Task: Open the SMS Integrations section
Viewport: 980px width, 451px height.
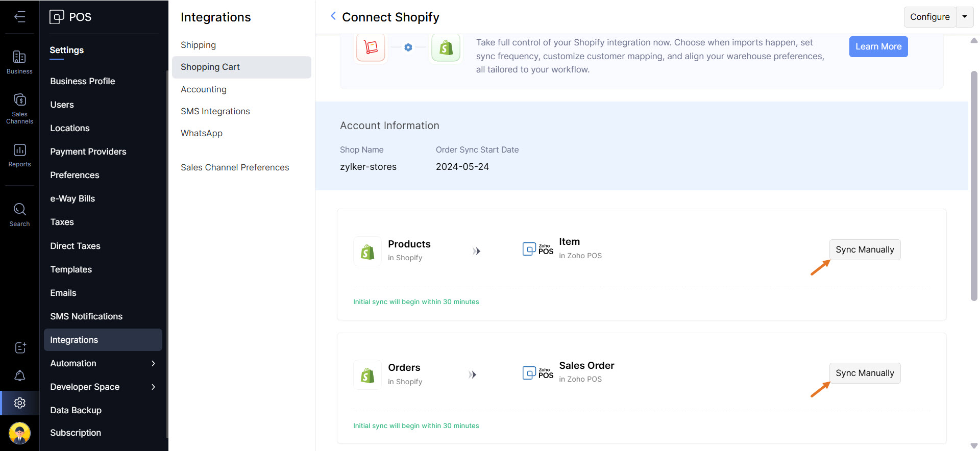Action: point(215,111)
